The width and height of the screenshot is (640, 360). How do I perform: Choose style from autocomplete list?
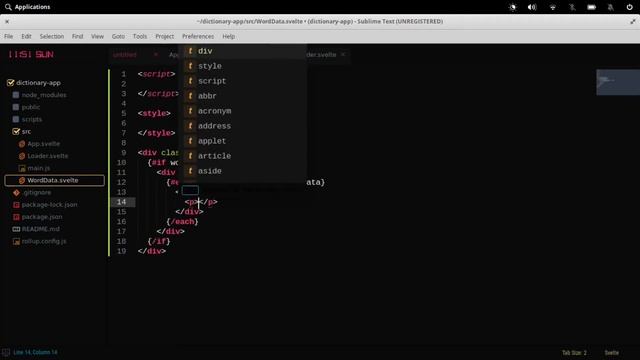[x=242, y=66]
